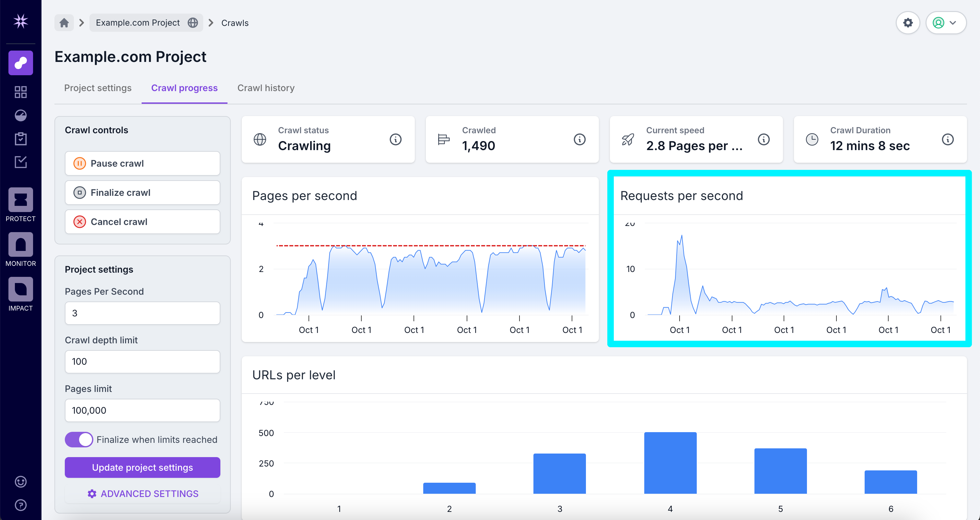Finalize the crawl

click(142, 193)
